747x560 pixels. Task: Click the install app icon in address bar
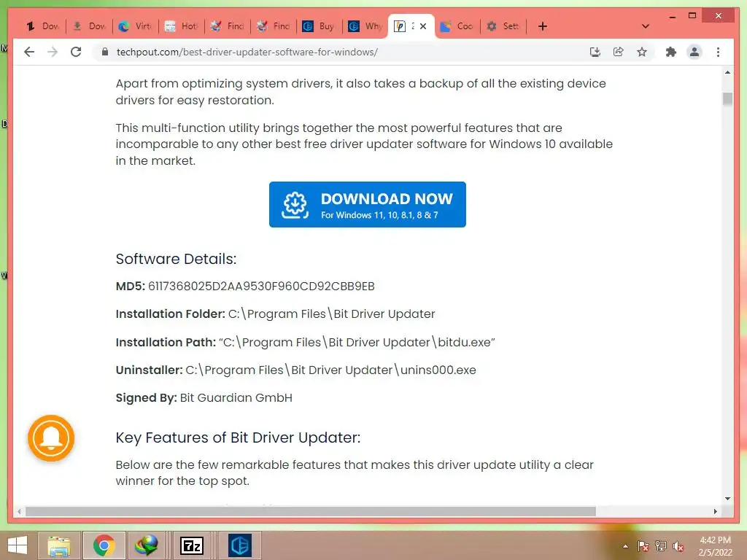pos(595,52)
